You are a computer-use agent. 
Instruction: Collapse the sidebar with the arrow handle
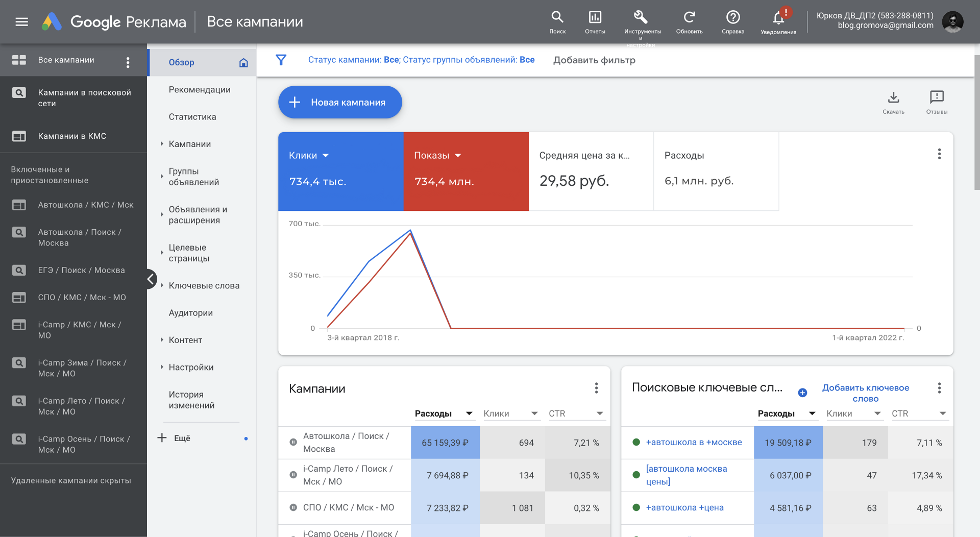click(151, 279)
